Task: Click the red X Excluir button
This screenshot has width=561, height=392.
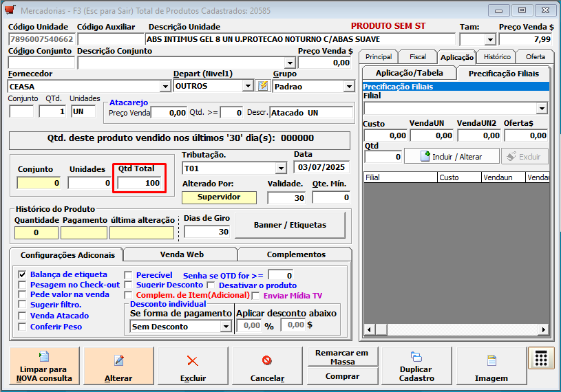Action: click(x=193, y=366)
